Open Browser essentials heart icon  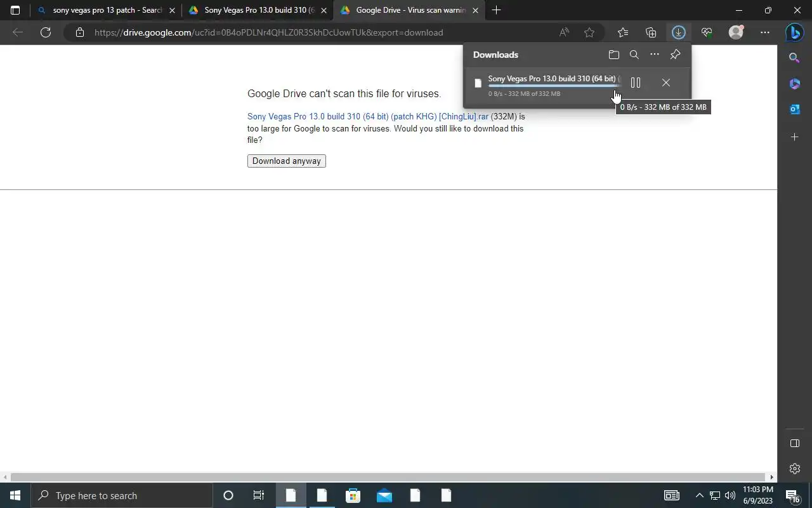point(707,32)
